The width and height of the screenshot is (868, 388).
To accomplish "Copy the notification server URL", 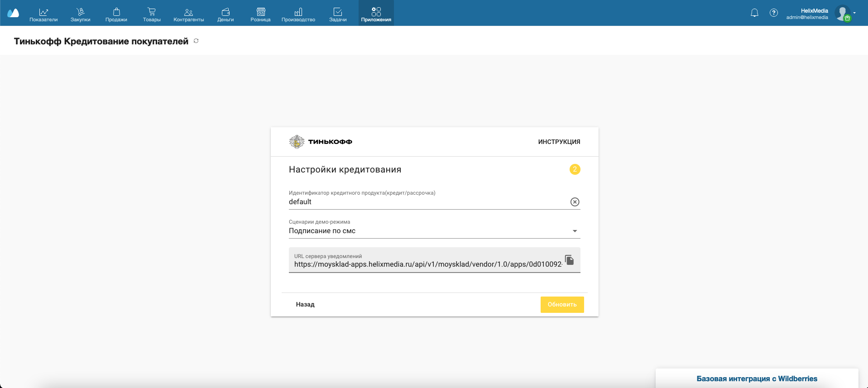I will click(x=570, y=260).
